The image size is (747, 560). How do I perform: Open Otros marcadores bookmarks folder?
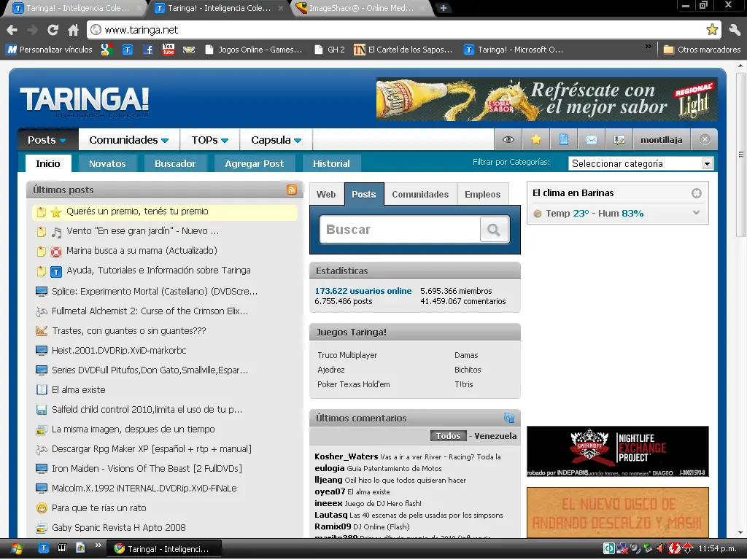pos(703,50)
